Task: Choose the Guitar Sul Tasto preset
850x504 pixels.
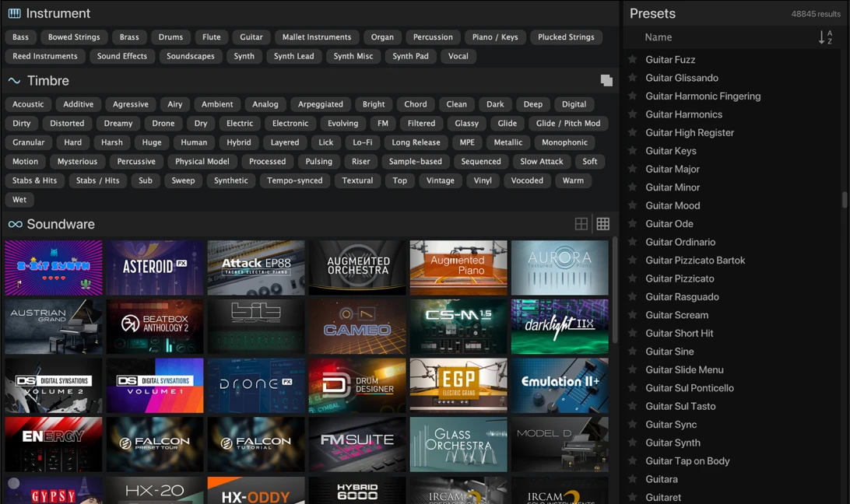Action: (x=680, y=407)
